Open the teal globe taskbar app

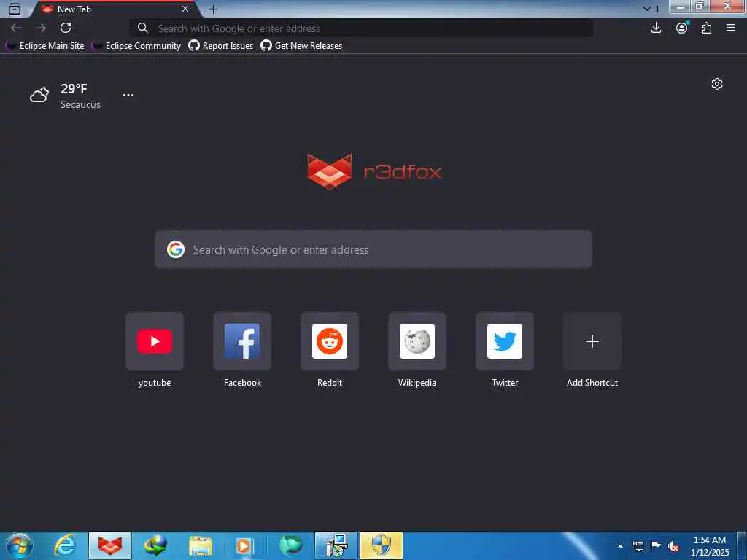290,545
